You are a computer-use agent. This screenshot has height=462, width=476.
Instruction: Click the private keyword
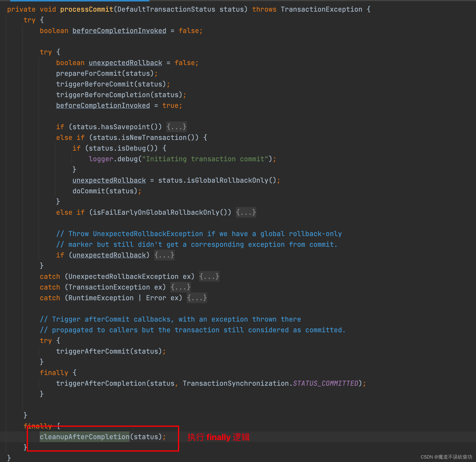tap(21, 9)
